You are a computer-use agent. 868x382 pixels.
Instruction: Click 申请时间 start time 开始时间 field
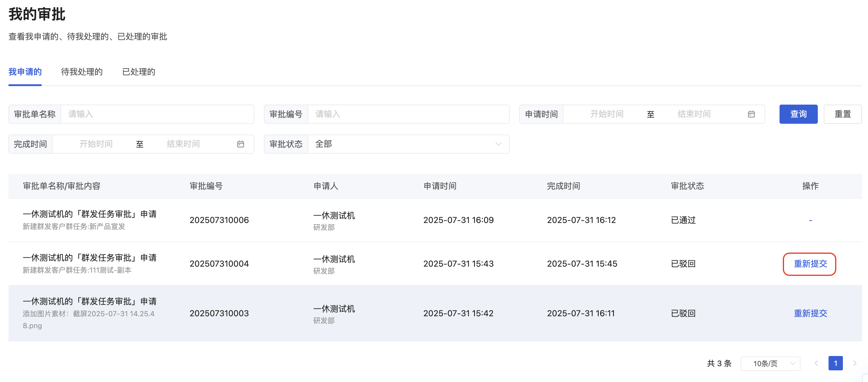pyautogui.click(x=606, y=114)
